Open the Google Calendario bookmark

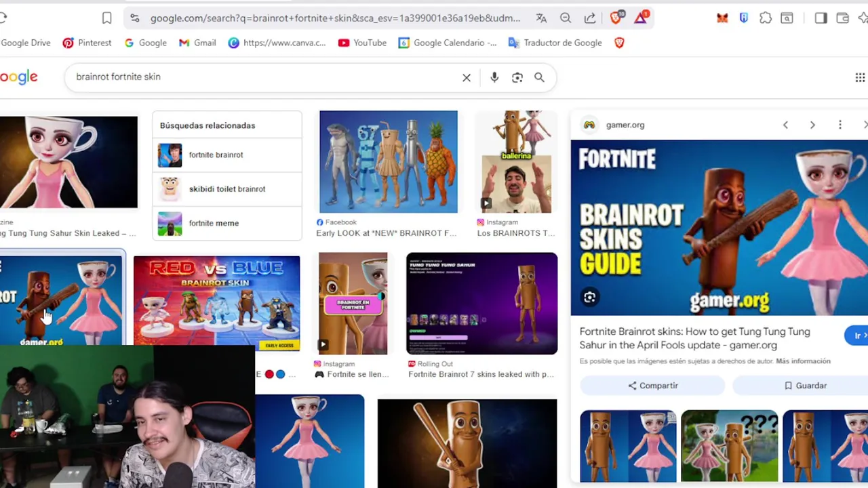click(448, 43)
